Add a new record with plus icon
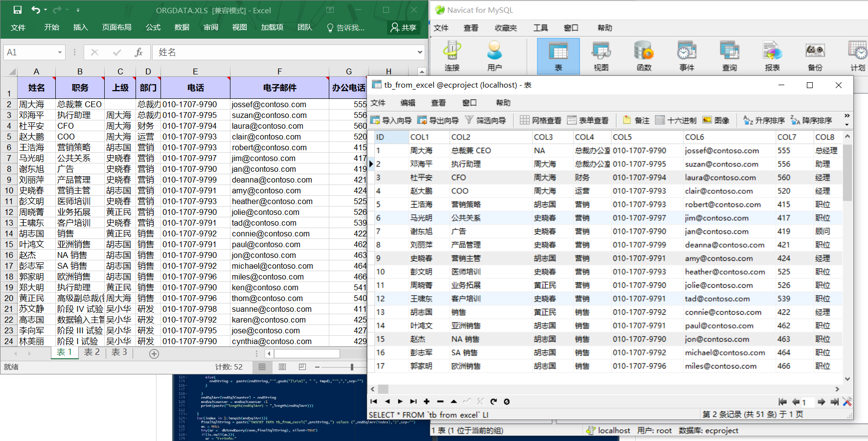The width and height of the screenshot is (868, 441). coord(427,401)
